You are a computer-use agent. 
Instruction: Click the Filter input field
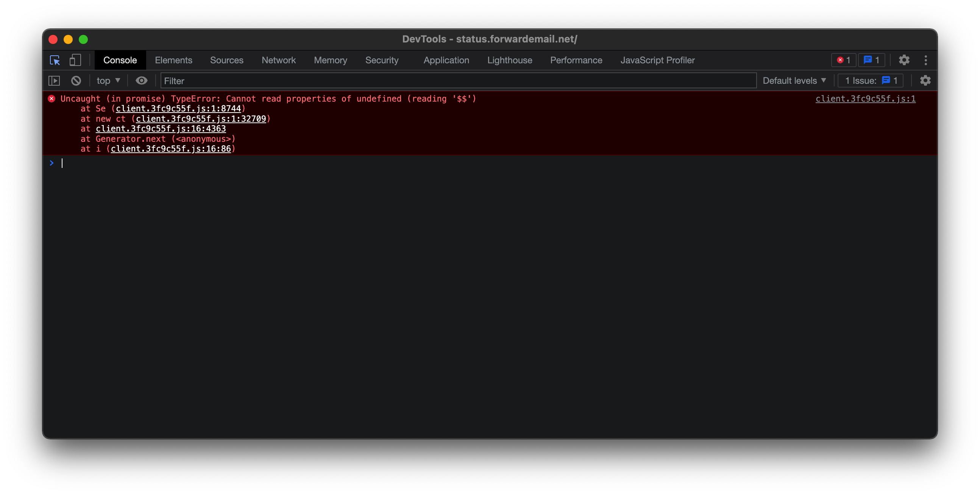[457, 81]
